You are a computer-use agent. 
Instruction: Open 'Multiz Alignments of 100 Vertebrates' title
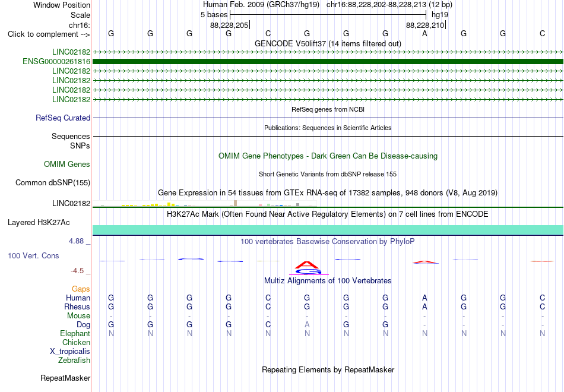(x=328, y=281)
